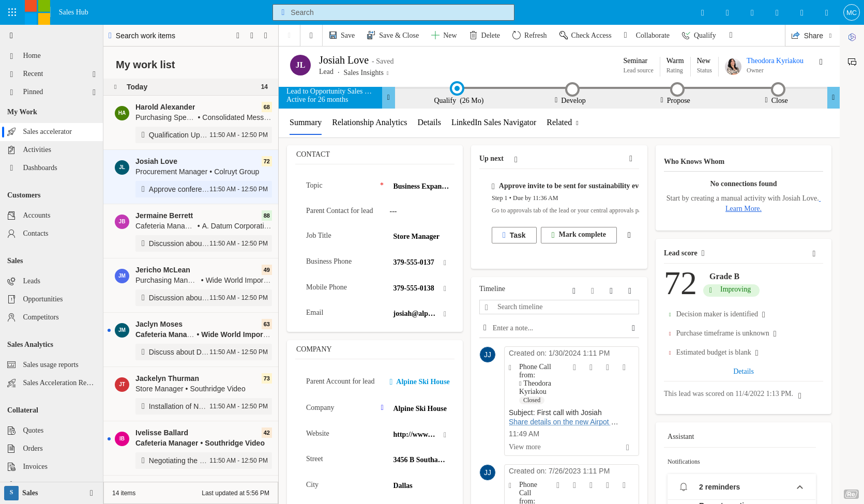Expand owner header chevron
864x504 pixels.
(x=821, y=62)
